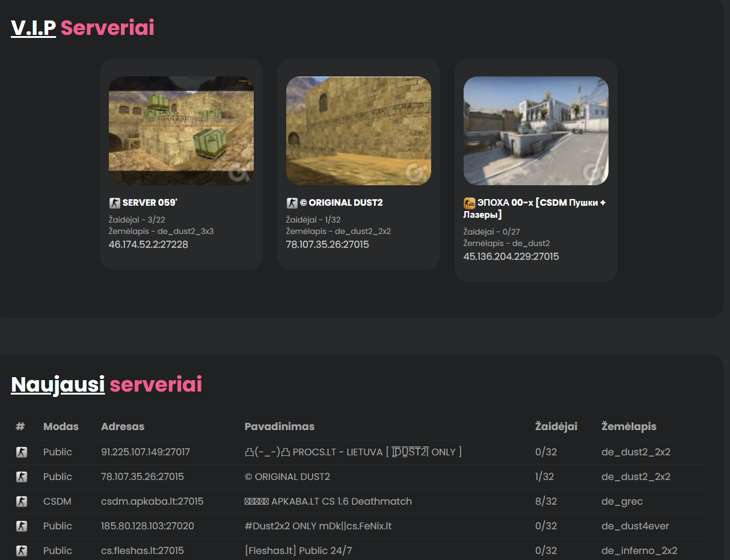Open the SERVER 059' map thumbnail
The height and width of the screenshot is (560, 730).
(181, 131)
